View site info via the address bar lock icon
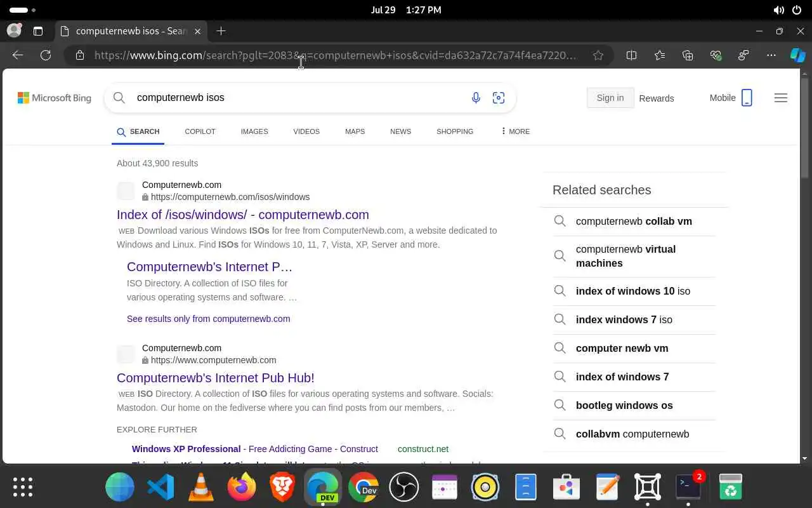 (x=80, y=55)
